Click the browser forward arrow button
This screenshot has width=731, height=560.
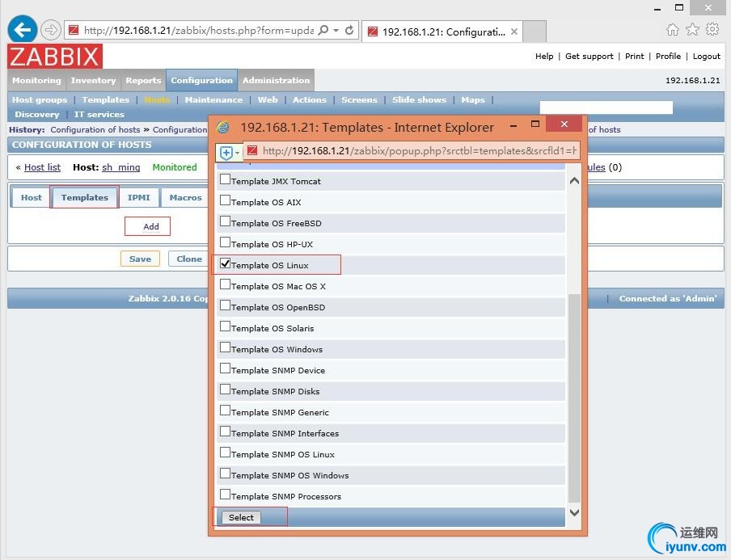pos(50,30)
